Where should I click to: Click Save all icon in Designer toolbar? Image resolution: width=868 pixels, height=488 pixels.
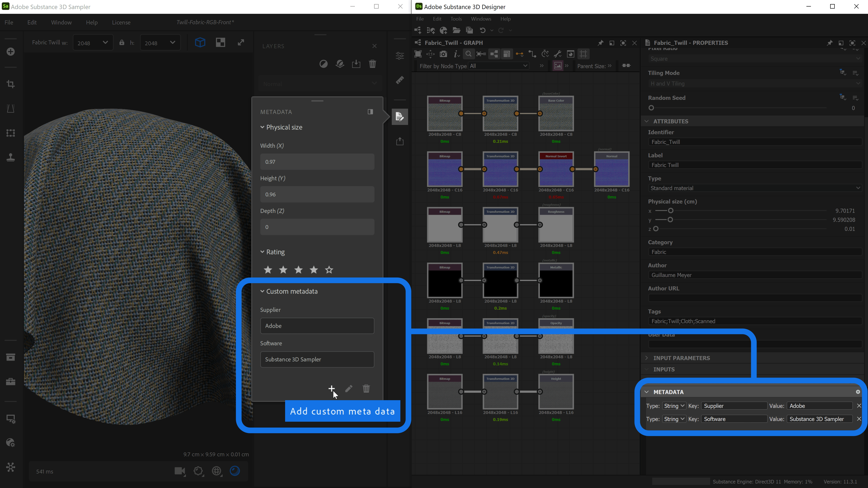click(x=469, y=30)
